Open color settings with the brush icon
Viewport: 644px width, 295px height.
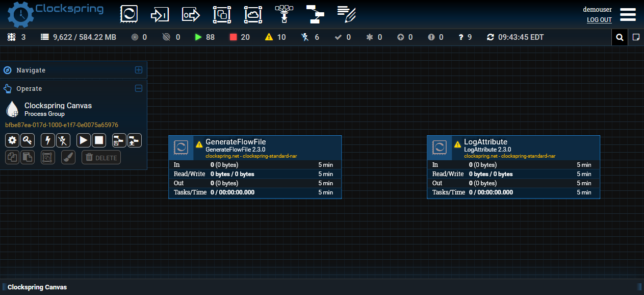[x=68, y=157]
